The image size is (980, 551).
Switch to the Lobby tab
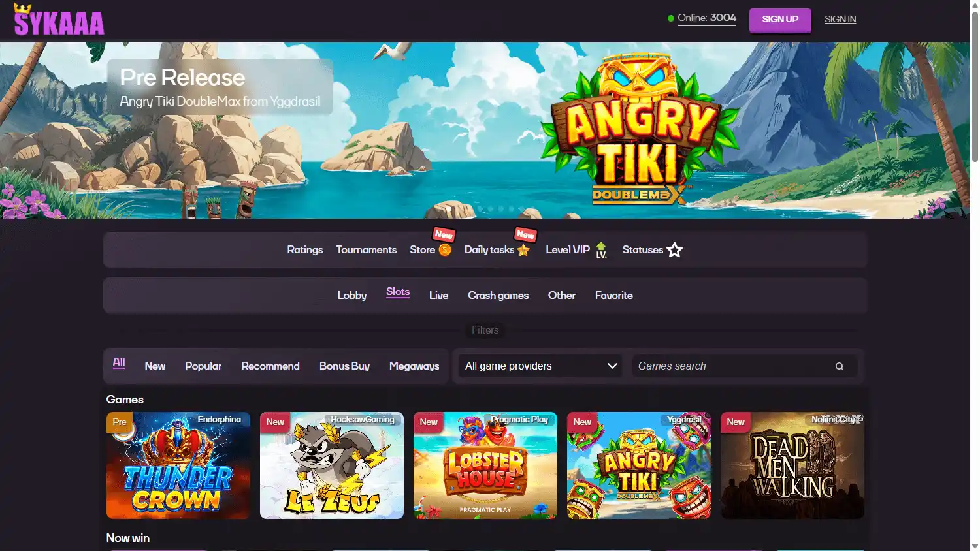[x=351, y=296]
